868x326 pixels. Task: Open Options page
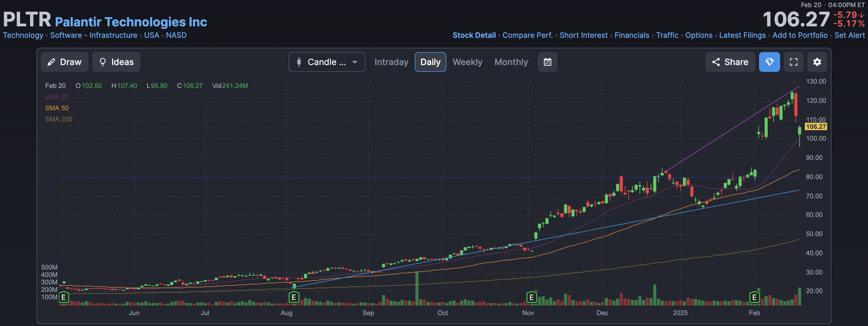[x=699, y=35]
